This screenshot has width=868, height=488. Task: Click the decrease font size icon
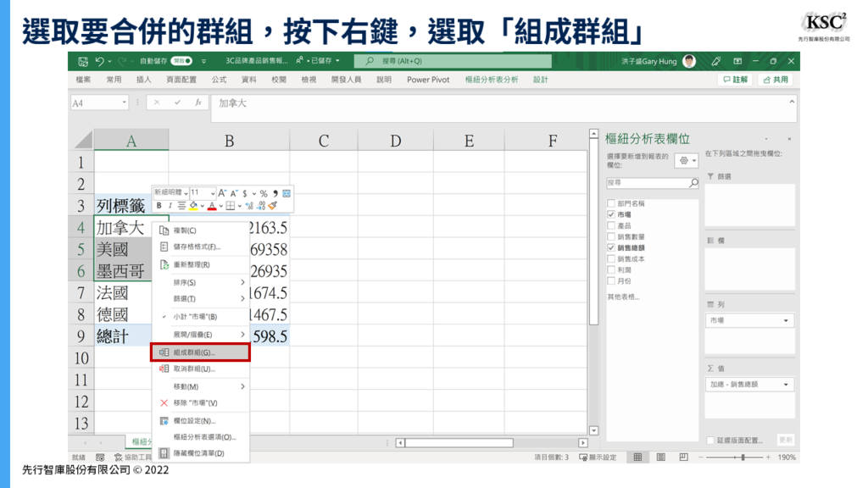click(234, 193)
